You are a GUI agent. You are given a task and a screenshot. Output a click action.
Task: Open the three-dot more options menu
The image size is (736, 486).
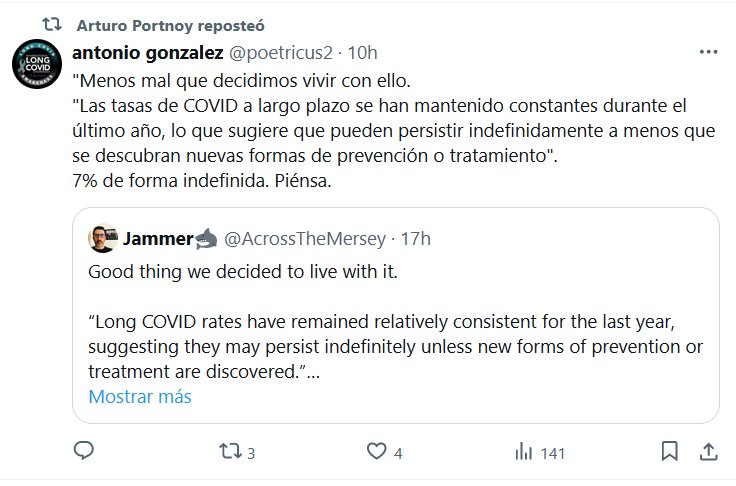[707, 52]
